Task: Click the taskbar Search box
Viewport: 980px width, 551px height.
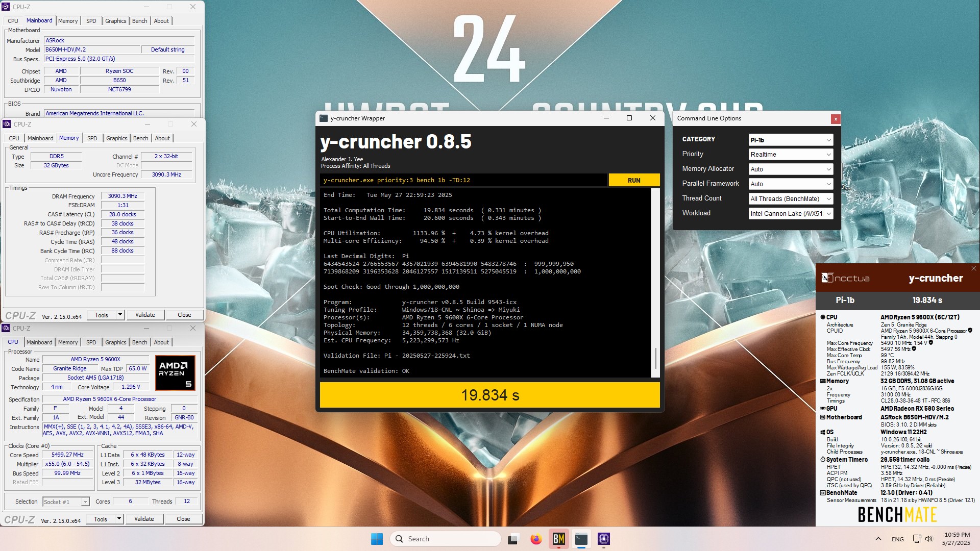Action: pyautogui.click(x=446, y=539)
